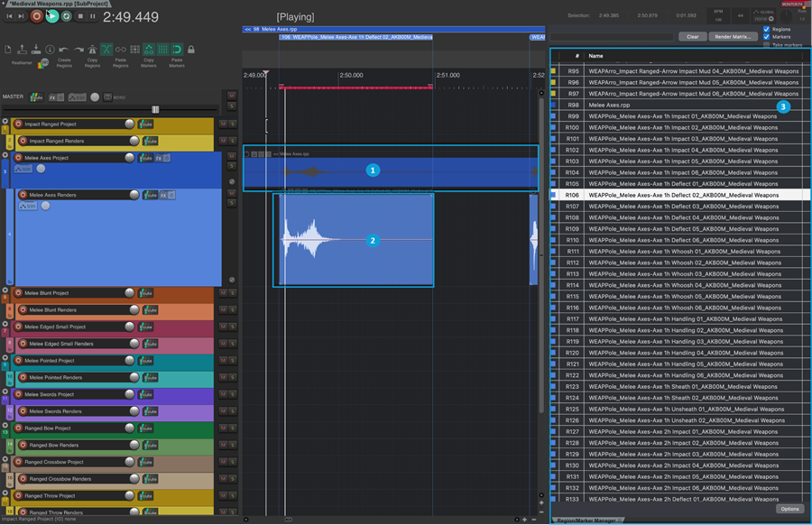The height and width of the screenshot is (525, 812).
Task: Toggle the magnet snap icon in toolbar
Action: [x=176, y=49]
